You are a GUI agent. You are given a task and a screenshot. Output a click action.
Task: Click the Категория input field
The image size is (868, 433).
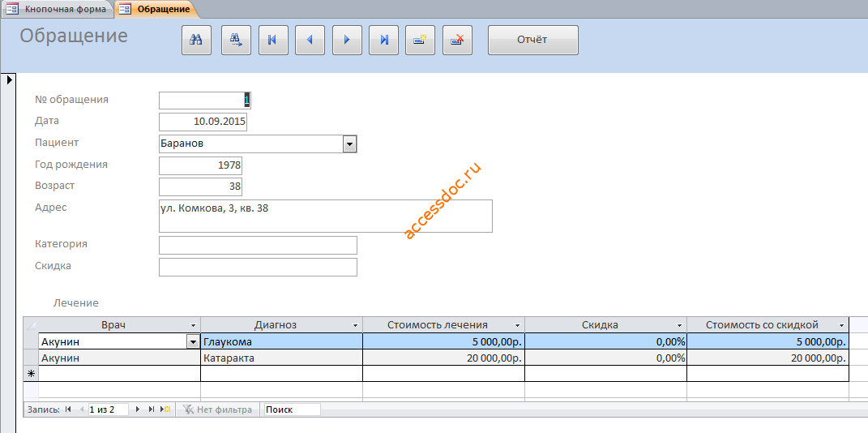tap(258, 246)
